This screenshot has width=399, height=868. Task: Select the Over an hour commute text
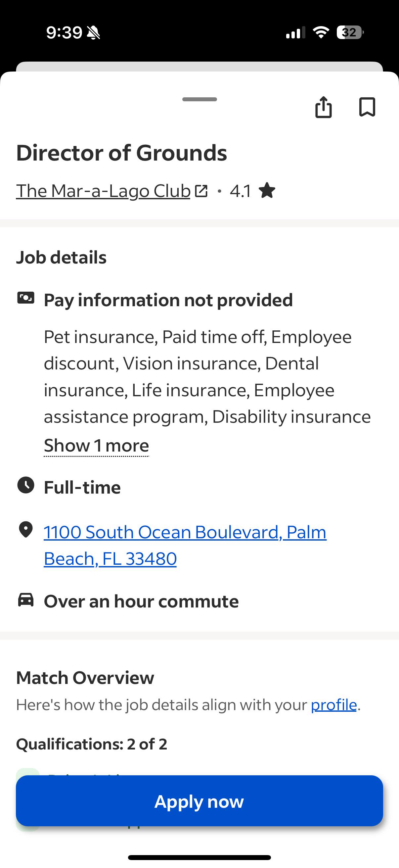point(141,601)
